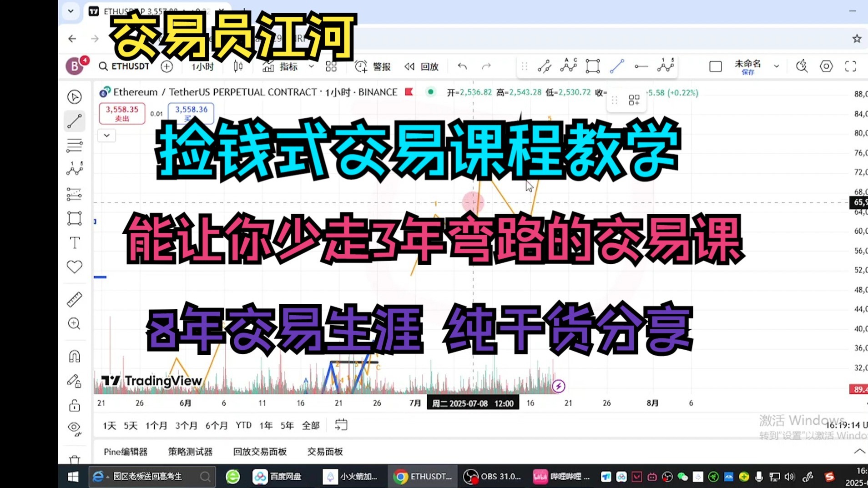This screenshot has height=488, width=868.
Task: Select the ruler measure tool
Action: [75, 299]
